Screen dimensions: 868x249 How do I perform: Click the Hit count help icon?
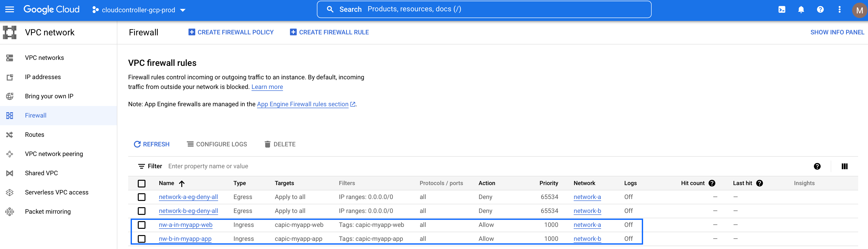(712, 183)
